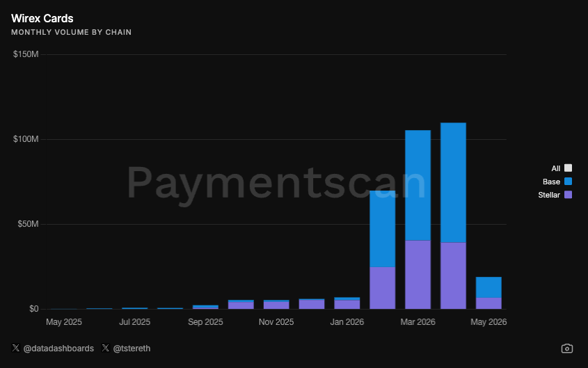Select the All legend label
The image size is (588, 368).
point(556,168)
